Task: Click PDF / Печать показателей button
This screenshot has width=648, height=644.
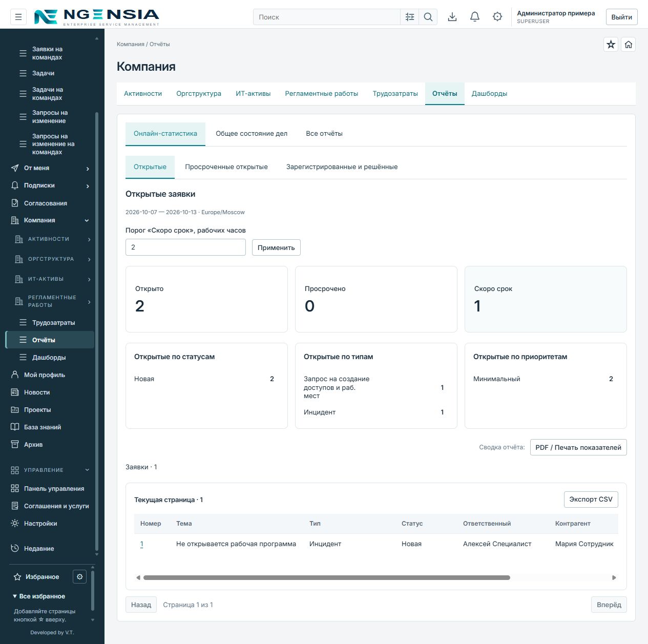Action: [x=578, y=447]
